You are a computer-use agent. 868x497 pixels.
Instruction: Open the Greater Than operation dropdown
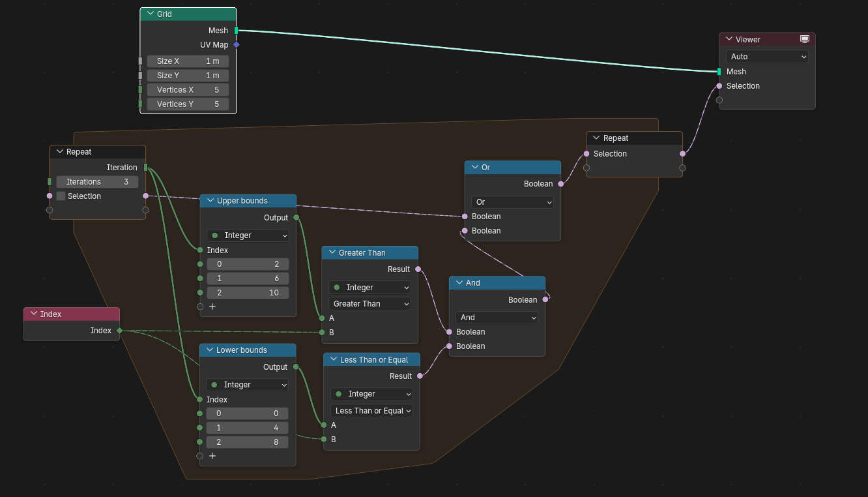pyautogui.click(x=369, y=304)
